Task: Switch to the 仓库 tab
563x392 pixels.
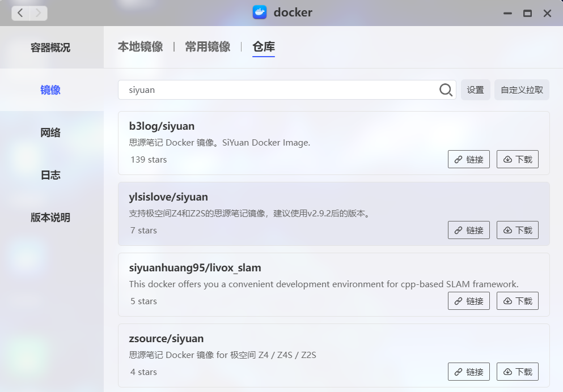Action: 264,46
